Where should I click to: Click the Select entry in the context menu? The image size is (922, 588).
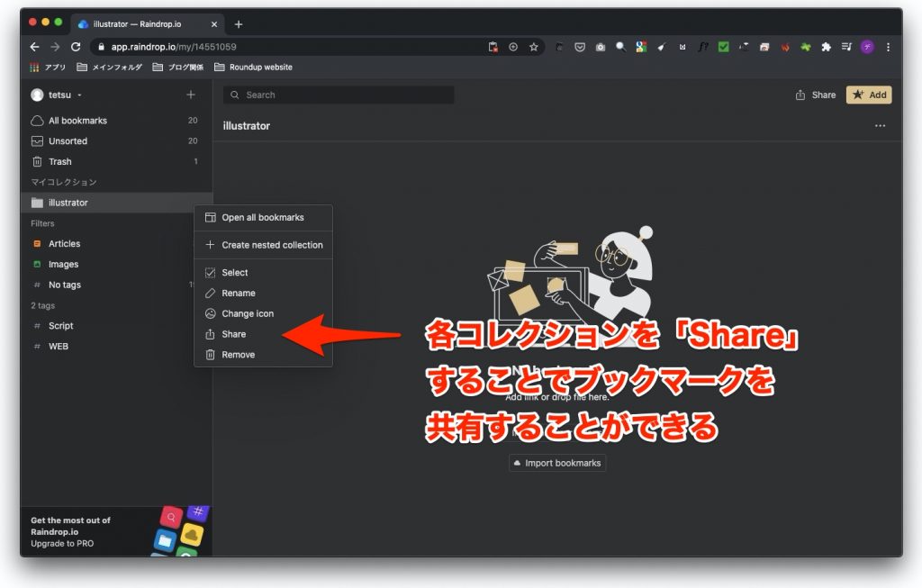click(263, 272)
